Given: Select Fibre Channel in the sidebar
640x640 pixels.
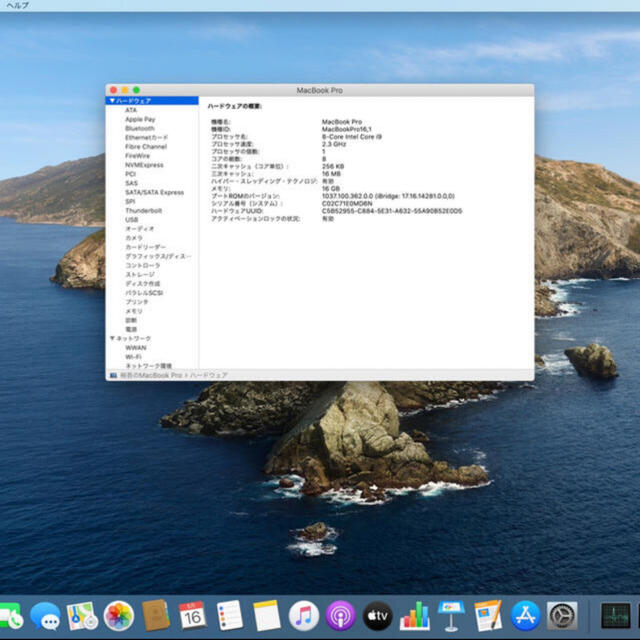Looking at the screenshot, I should (x=146, y=147).
